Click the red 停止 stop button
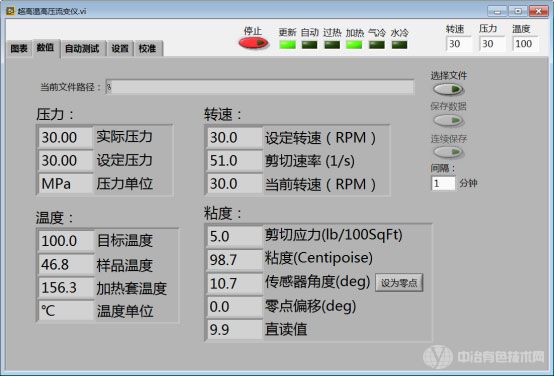The width and height of the screenshot is (554, 377). (x=253, y=43)
